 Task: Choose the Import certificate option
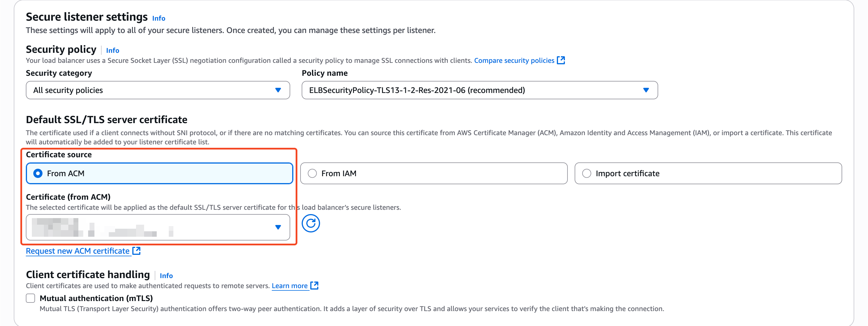[587, 173]
